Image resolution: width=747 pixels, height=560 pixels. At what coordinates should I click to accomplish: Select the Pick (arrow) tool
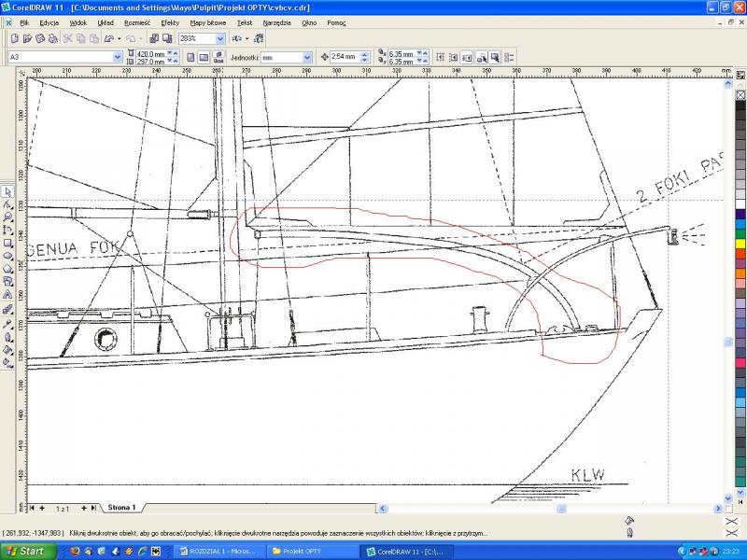(x=7, y=190)
